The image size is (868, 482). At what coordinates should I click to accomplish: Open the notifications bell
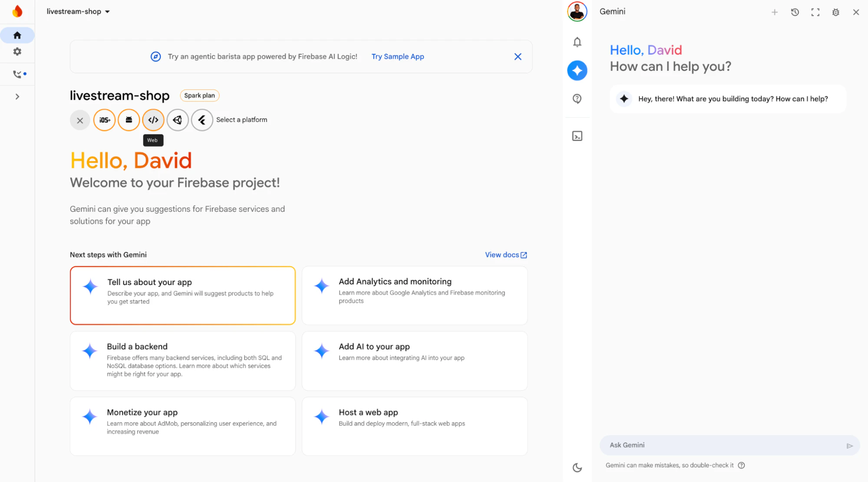(577, 42)
